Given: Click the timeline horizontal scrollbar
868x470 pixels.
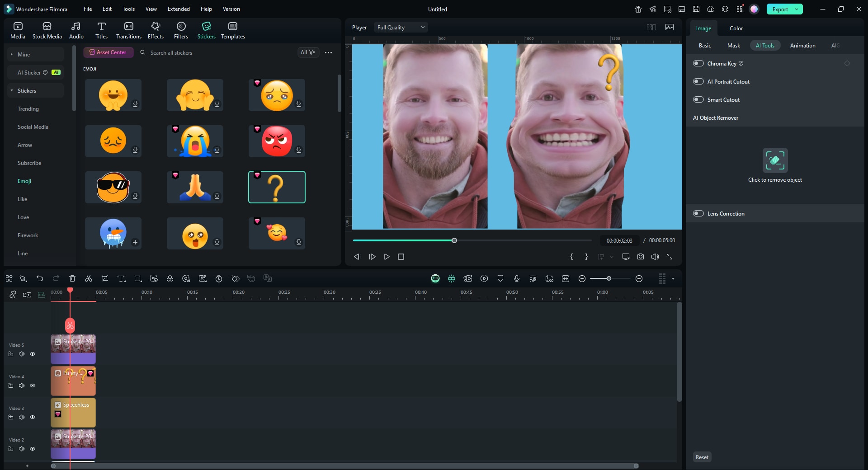Looking at the screenshot, I should coord(344,466).
